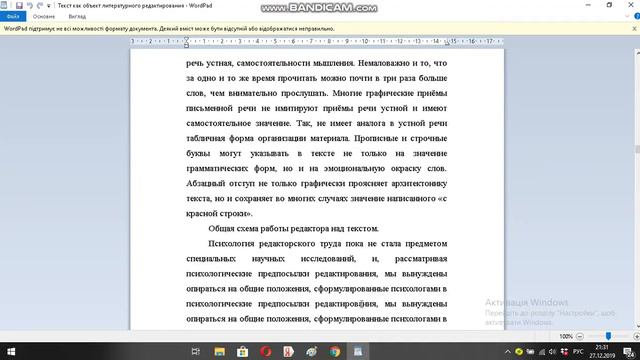Switch the РУС input language indicator
640x360 pixels.
pos(578,351)
